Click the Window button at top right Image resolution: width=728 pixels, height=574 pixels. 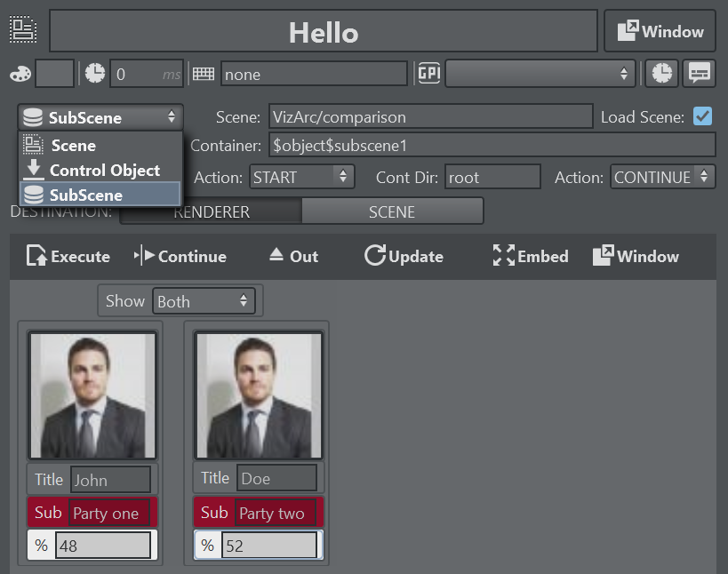pyautogui.click(x=660, y=32)
